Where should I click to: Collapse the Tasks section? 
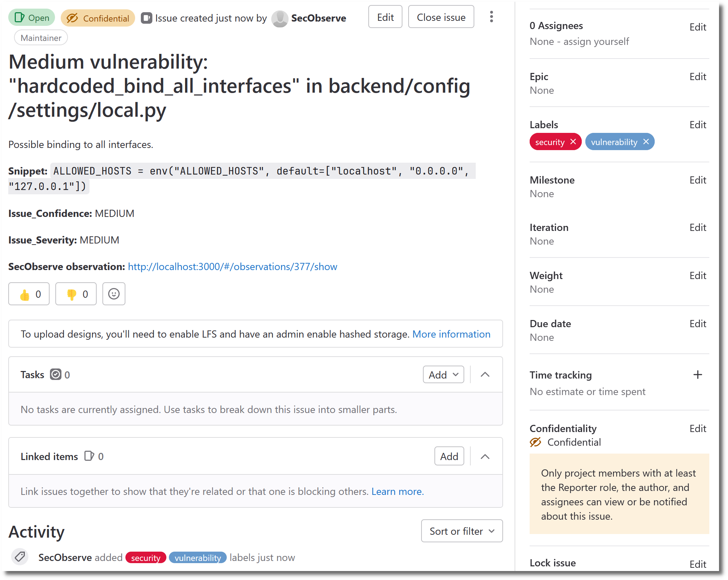485,375
